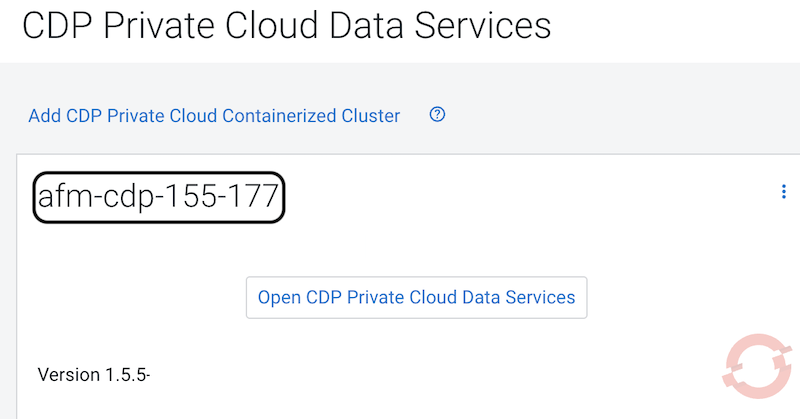This screenshot has width=800, height=419.
Task: Click empty card area left of Open button
Action: click(130, 297)
